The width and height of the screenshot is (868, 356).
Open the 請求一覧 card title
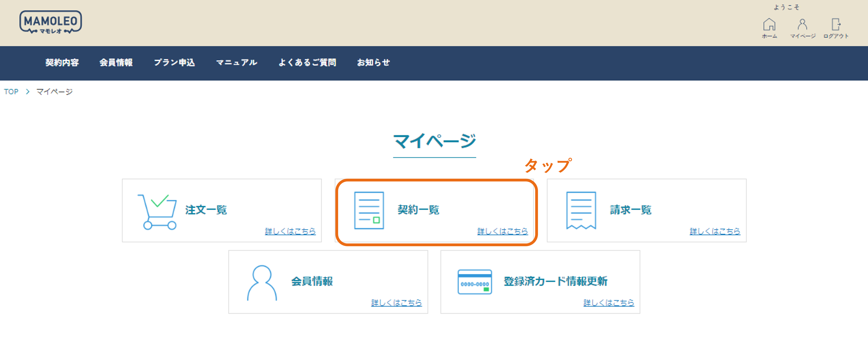click(x=630, y=210)
